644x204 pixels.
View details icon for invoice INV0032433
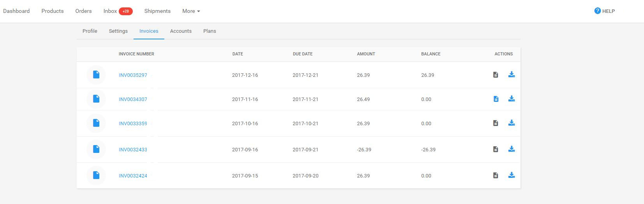pyautogui.click(x=496, y=149)
